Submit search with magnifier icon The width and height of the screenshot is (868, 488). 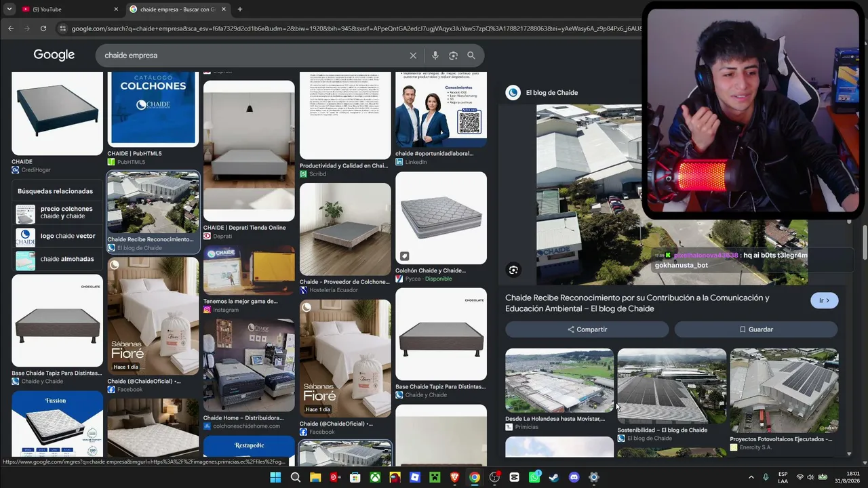(x=471, y=56)
